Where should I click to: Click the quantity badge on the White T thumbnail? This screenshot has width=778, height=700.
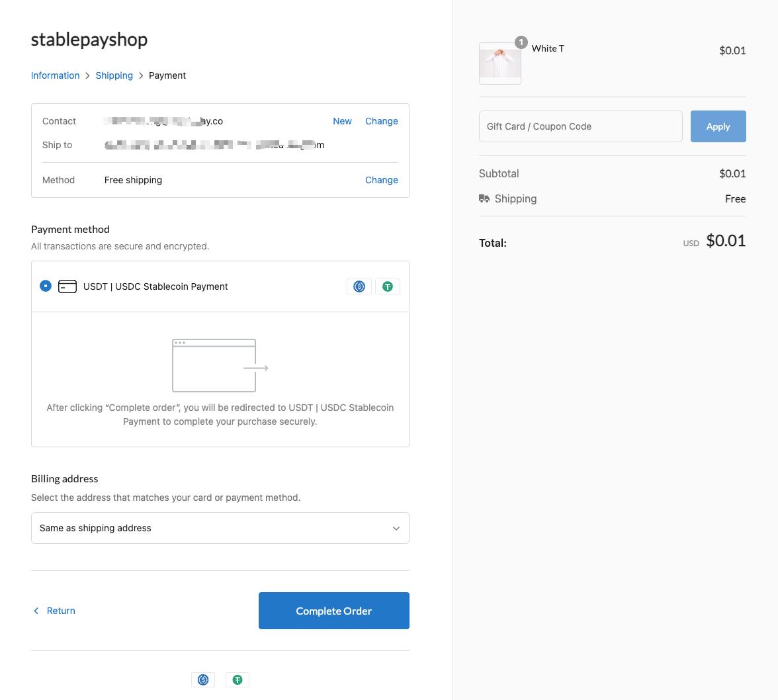click(521, 42)
